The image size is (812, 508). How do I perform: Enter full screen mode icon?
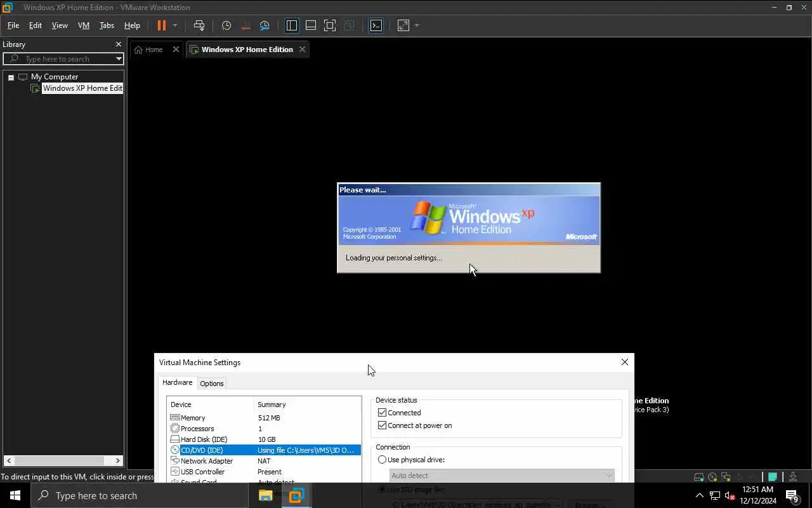coord(330,25)
